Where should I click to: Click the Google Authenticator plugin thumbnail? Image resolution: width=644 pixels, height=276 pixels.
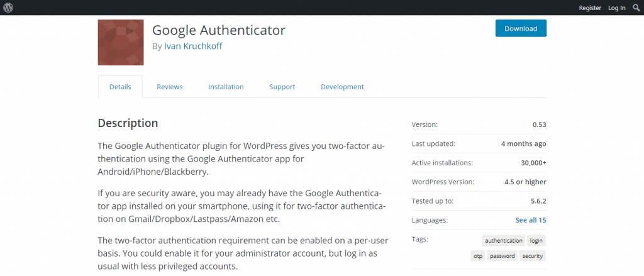[121, 42]
